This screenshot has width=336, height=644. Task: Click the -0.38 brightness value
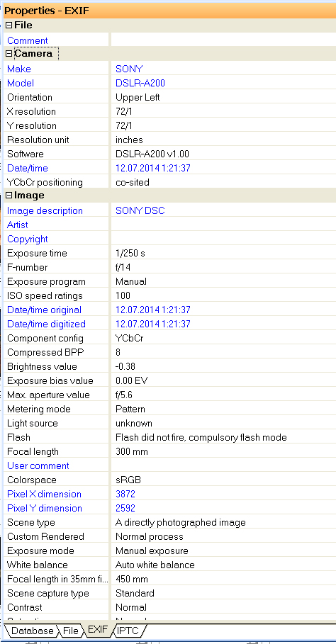[x=125, y=366]
